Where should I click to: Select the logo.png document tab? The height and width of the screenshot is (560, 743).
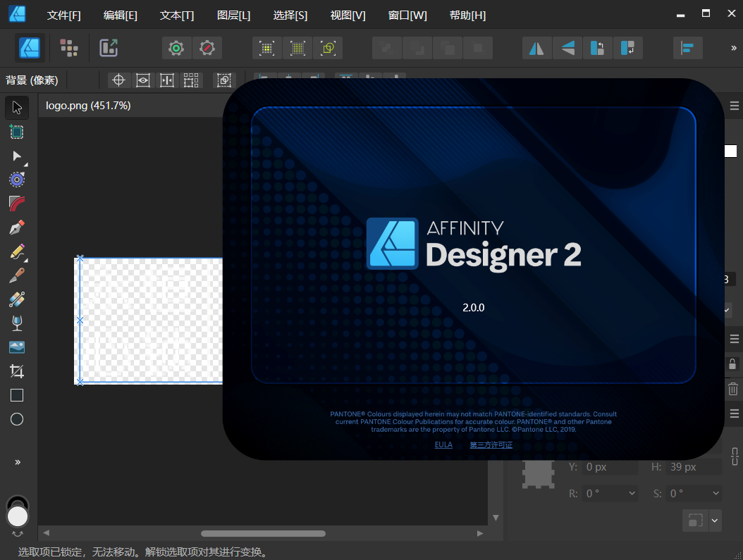(x=88, y=106)
